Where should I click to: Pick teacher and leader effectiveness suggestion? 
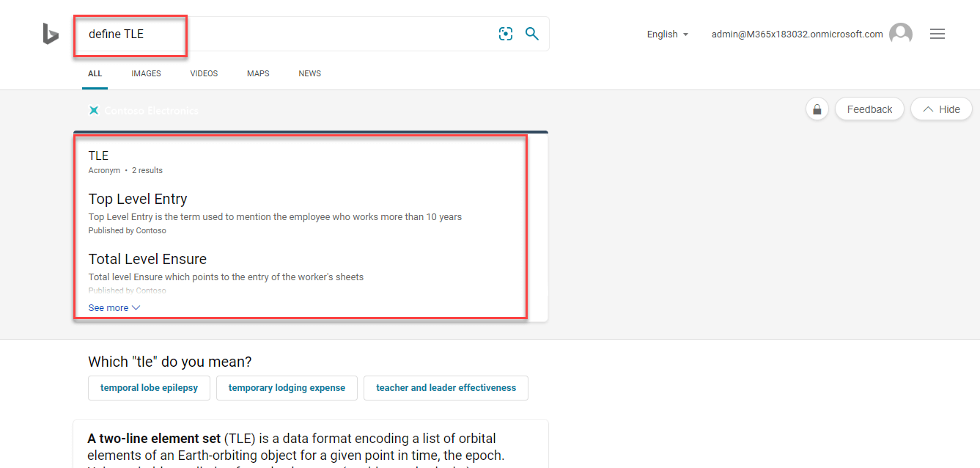[446, 388]
